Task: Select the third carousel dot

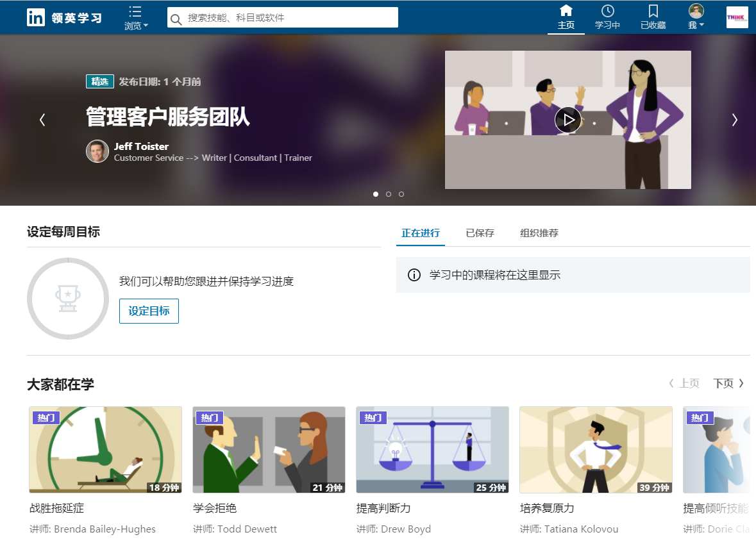Action: (x=401, y=194)
